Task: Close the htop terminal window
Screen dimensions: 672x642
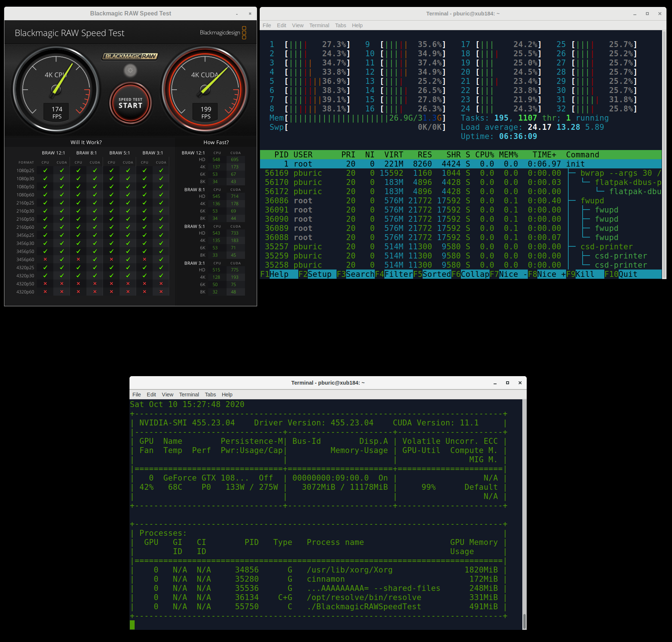Action: tap(660, 14)
